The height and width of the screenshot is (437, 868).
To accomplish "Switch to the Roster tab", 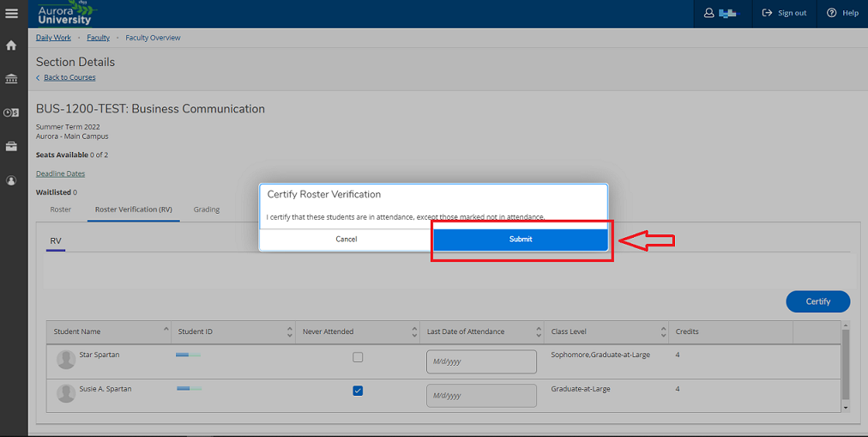I will [60, 209].
